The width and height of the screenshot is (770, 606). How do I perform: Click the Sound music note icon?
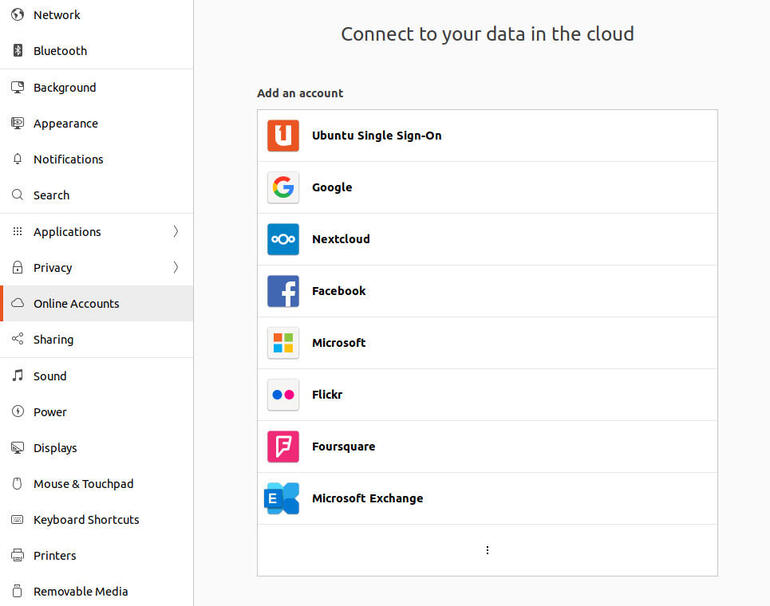18,376
